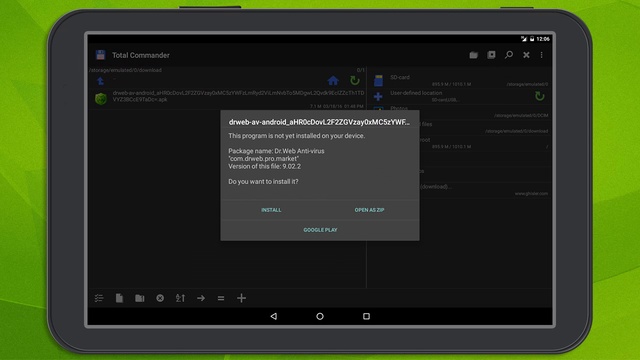640x360 pixels.
Task: Open the three-dot overflow menu
Action: pos(542,55)
